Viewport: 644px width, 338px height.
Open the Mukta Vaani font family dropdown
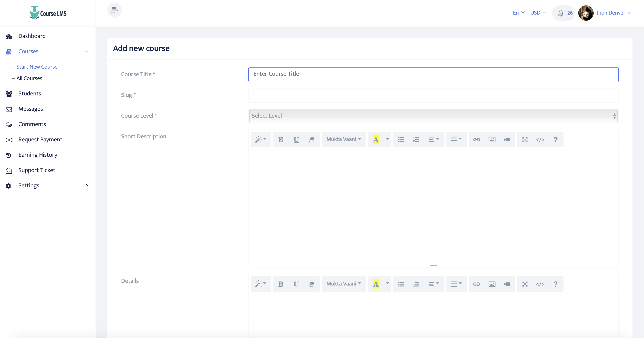click(x=343, y=139)
